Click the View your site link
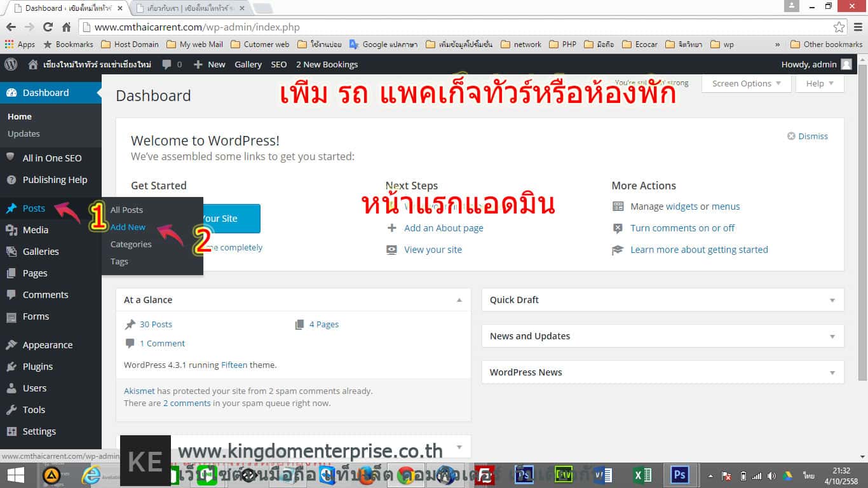 [x=433, y=250]
